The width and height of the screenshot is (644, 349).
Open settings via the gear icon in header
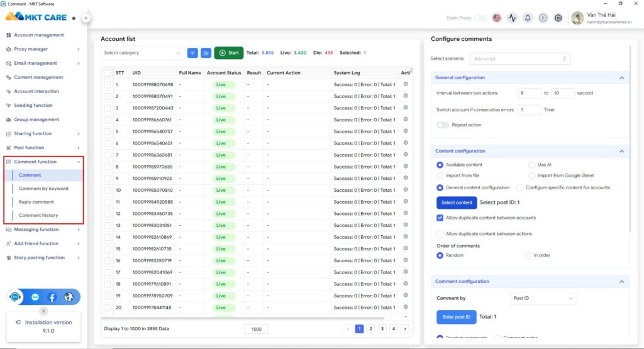pyautogui.click(x=558, y=18)
